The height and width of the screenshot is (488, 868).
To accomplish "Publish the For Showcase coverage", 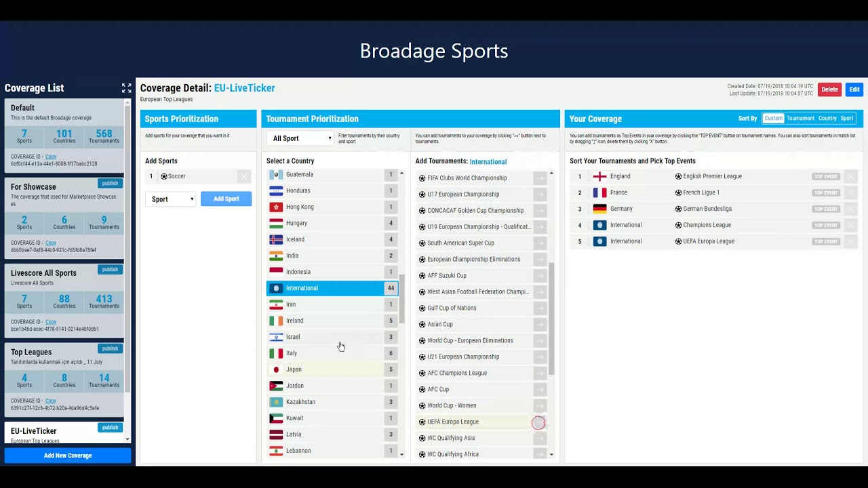I will pyautogui.click(x=110, y=183).
